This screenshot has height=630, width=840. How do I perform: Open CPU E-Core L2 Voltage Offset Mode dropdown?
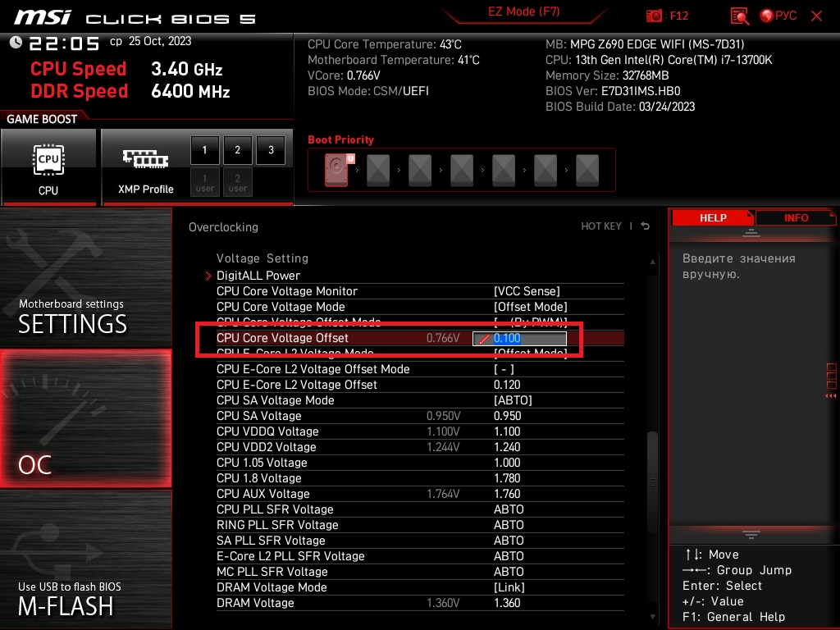tap(504, 369)
